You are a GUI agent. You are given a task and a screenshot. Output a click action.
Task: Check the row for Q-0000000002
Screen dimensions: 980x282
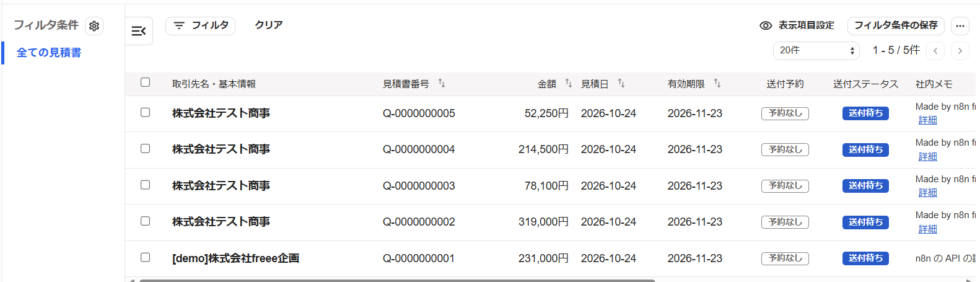(x=145, y=221)
